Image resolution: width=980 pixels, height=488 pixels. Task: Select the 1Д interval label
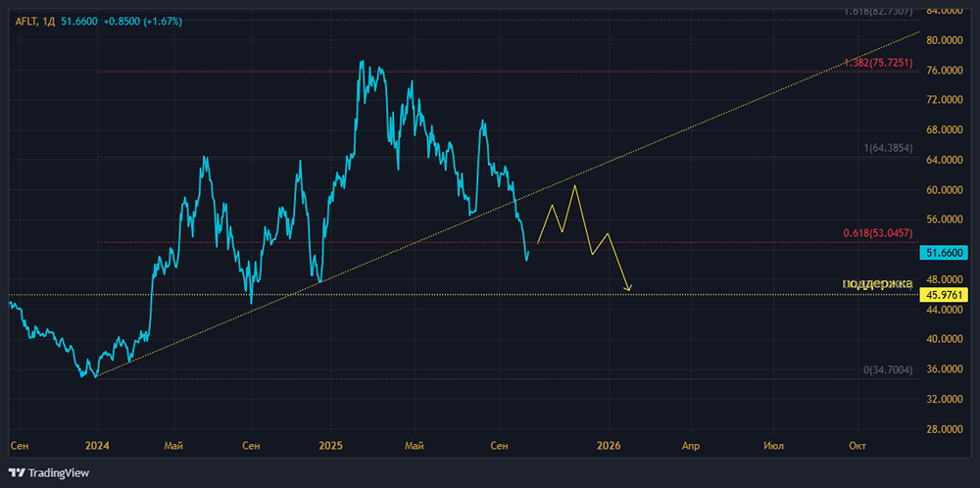point(49,22)
